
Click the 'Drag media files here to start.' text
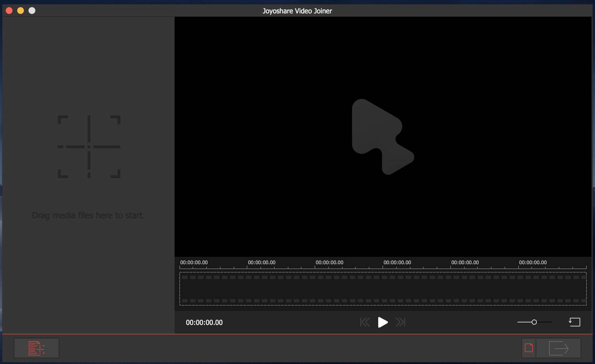click(88, 215)
